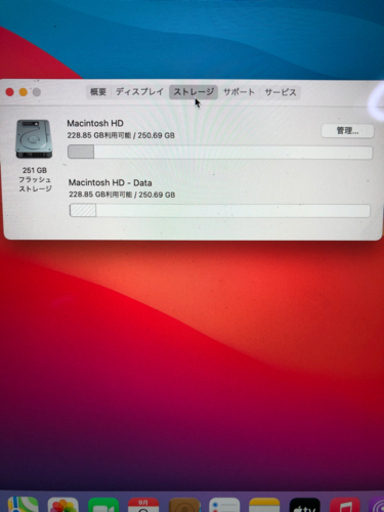Close the window with the red button
The width and height of the screenshot is (384, 512).
[x=10, y=92]
